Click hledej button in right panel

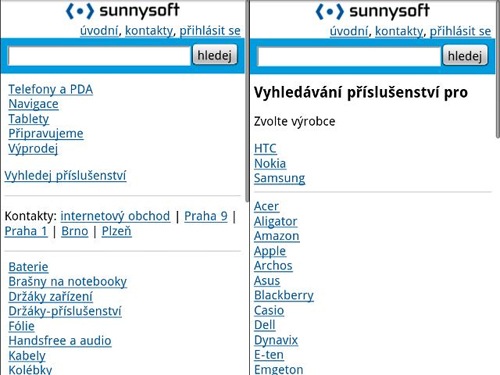[465, 56]
